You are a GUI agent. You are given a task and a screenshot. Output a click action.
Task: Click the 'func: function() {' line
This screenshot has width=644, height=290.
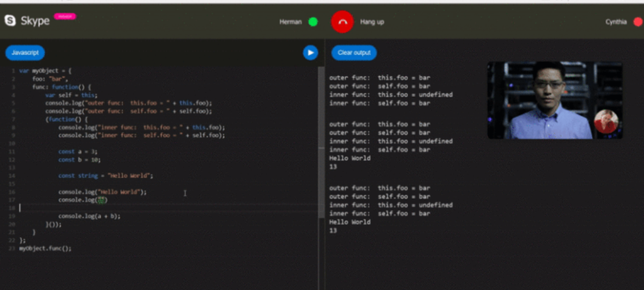click(61, 87)
